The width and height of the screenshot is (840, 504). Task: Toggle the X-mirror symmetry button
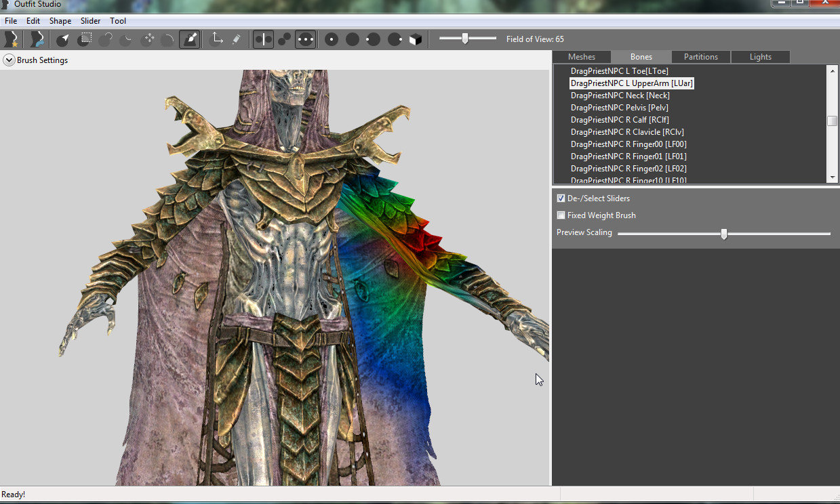[264, 39]
